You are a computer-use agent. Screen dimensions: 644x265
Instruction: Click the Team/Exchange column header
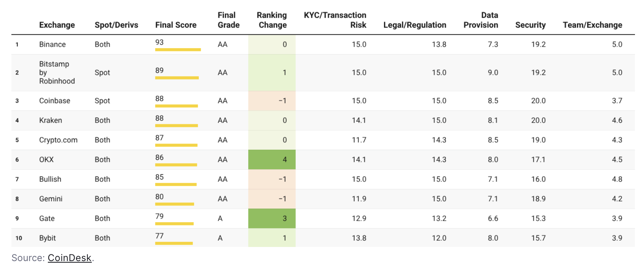(x=592, y=25)
